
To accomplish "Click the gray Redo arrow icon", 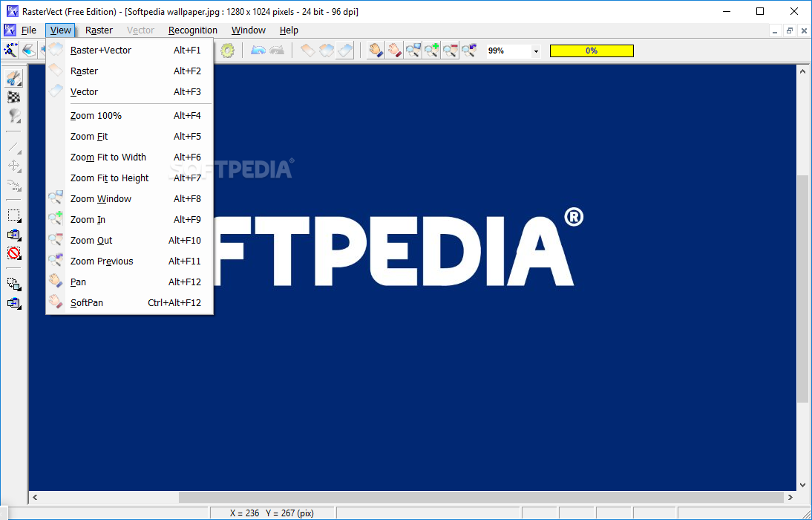I will [277, 51].
